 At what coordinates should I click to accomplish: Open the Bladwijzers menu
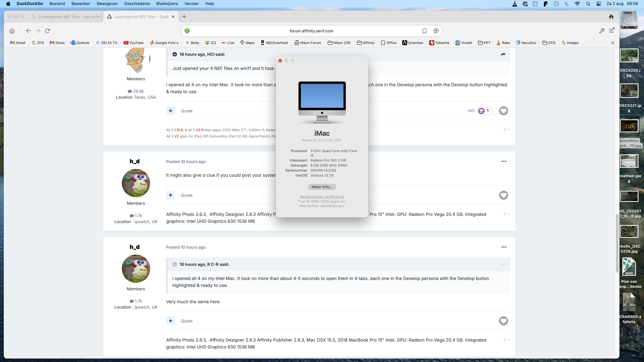pos(167,3)
